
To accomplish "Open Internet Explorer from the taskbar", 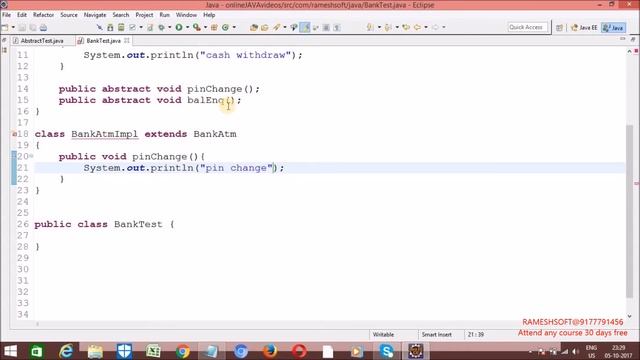I will point(66,351).
